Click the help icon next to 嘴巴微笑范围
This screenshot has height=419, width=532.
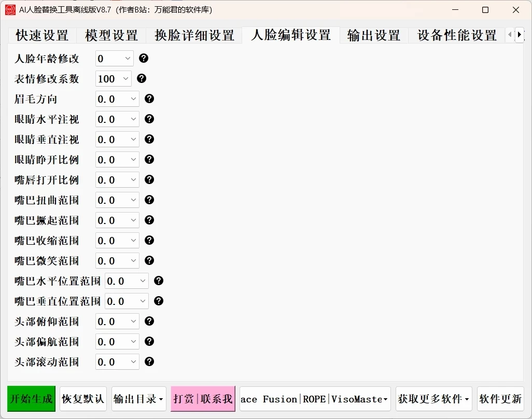click(149, 260)
